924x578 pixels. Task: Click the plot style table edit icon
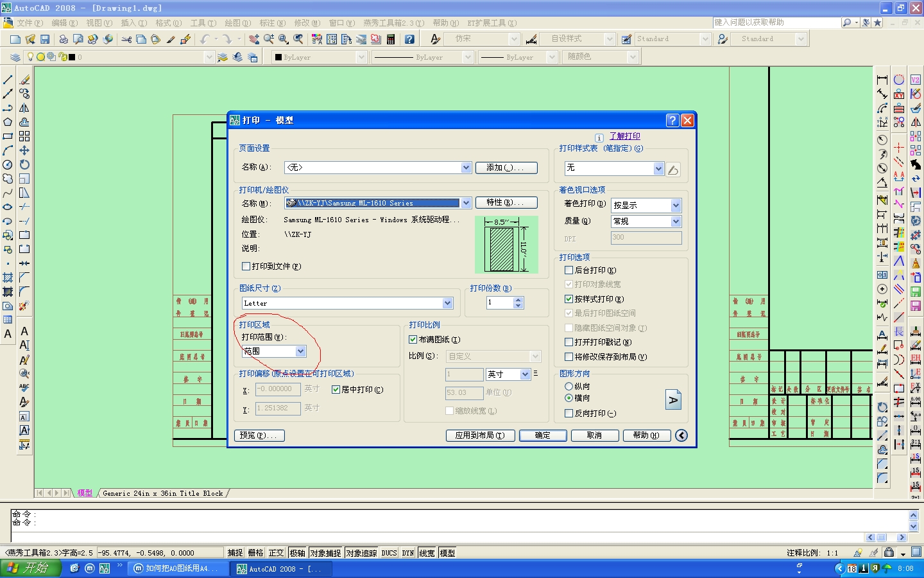coord(673,170)
